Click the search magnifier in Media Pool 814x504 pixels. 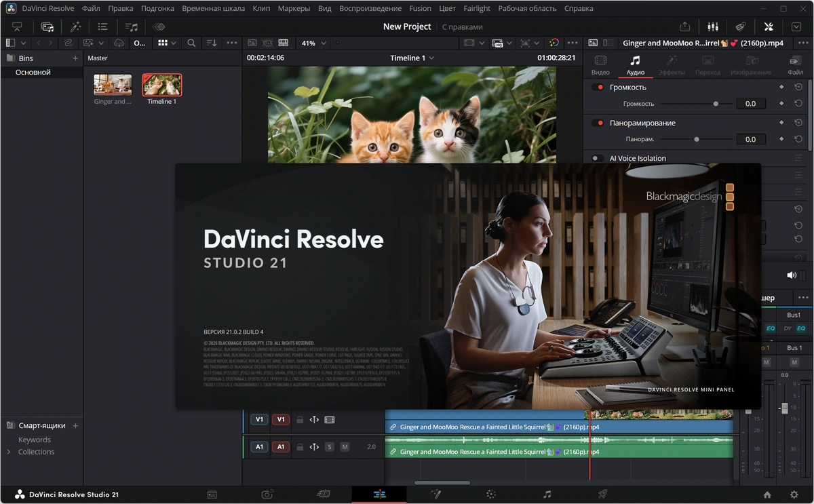pos(191,43)
